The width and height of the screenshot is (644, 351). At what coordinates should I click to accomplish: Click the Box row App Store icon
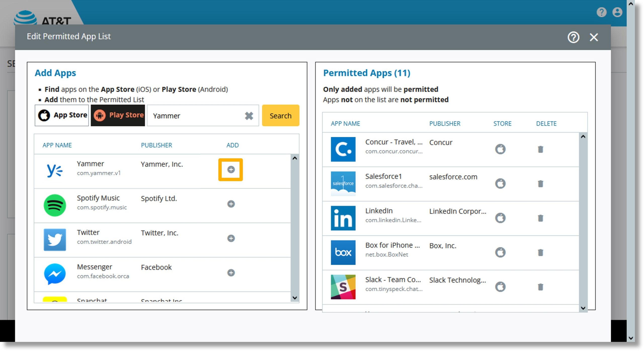[500, 252]
